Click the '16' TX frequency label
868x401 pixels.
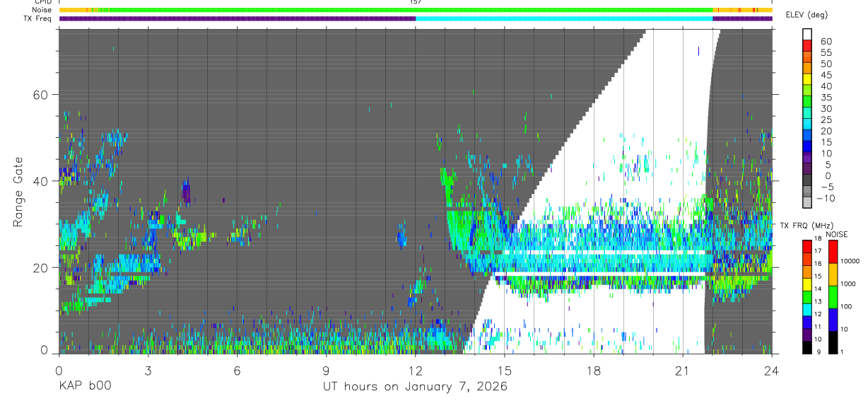pos(819,263)
